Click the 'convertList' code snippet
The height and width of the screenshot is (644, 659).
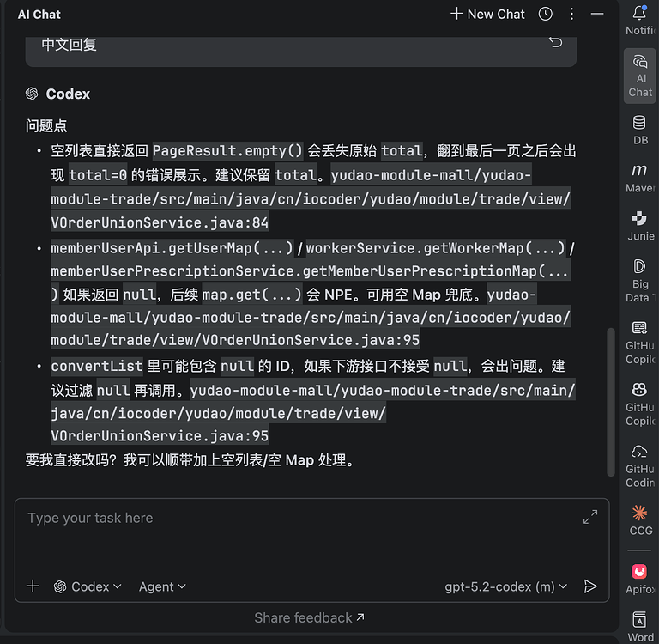tap(97, 366)
